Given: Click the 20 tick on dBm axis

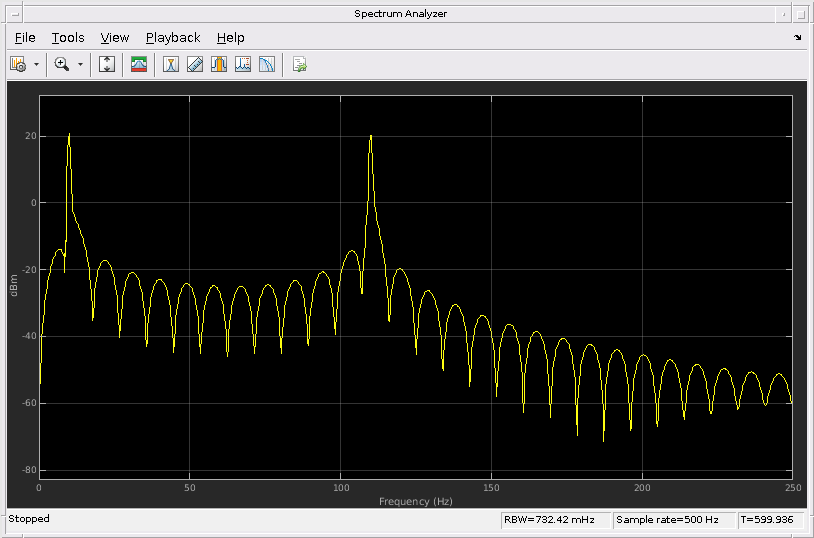Looking at the screenshot, I should pos(31,136).
